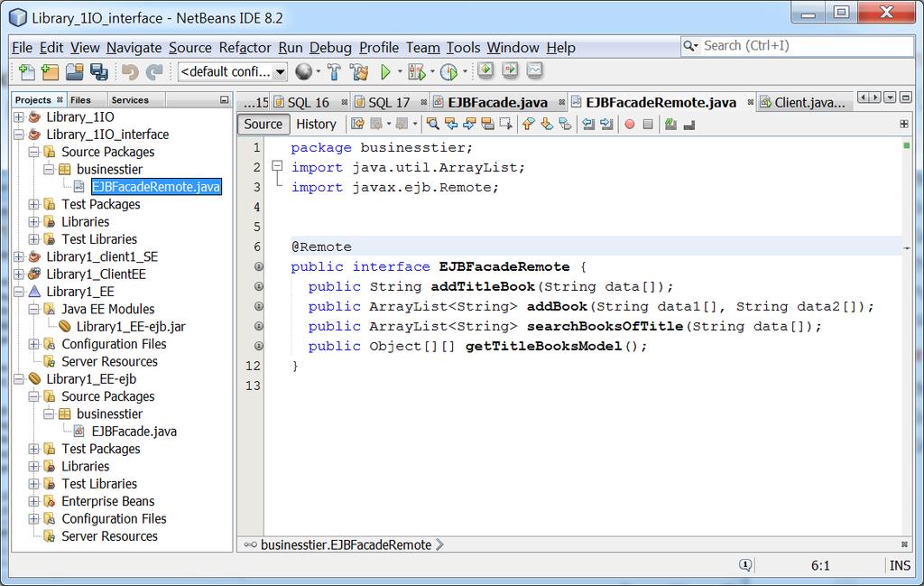
Task: Click the New File toolbar icon
Action: point(26,72)
